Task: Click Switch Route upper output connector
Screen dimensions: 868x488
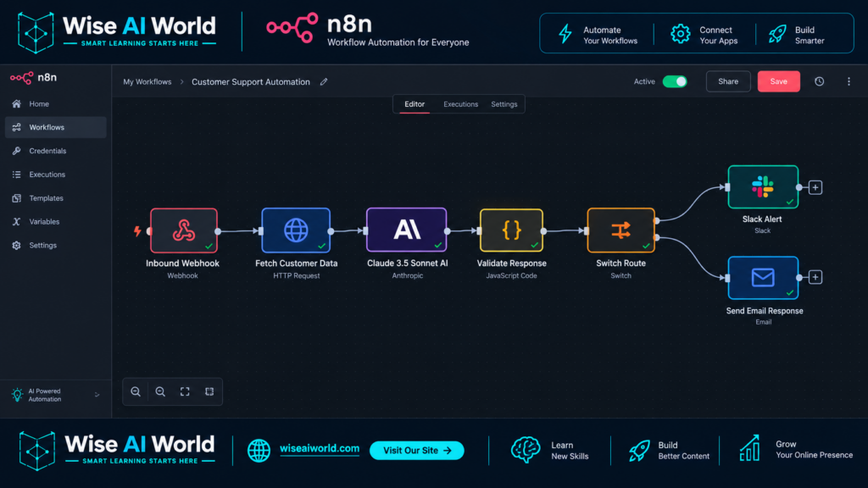Action: coord(657,221)
